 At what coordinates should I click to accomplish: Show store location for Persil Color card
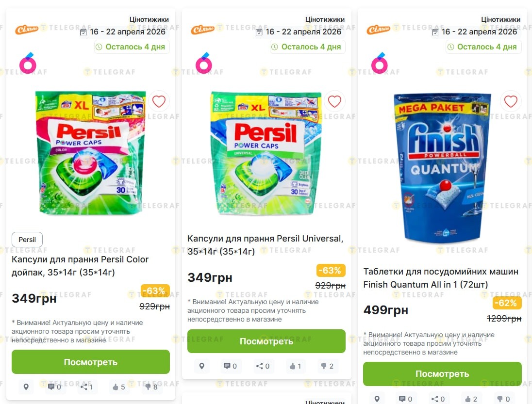click(x=26, y=387)
